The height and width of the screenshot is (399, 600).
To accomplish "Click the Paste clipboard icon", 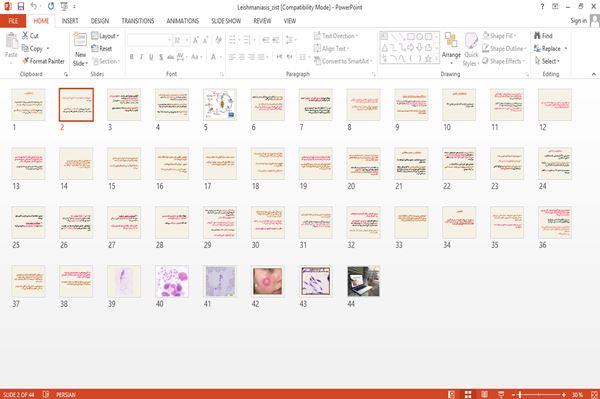I will click(11, 41).
